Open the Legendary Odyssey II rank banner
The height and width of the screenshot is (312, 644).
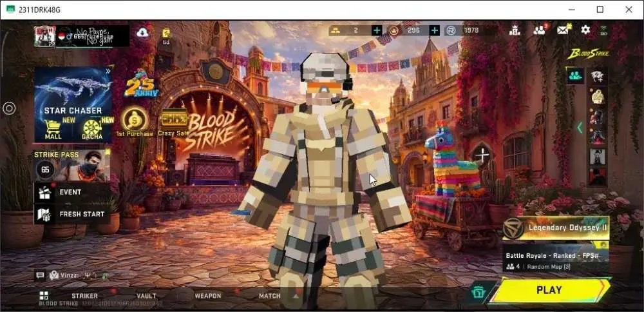[556, 228]
